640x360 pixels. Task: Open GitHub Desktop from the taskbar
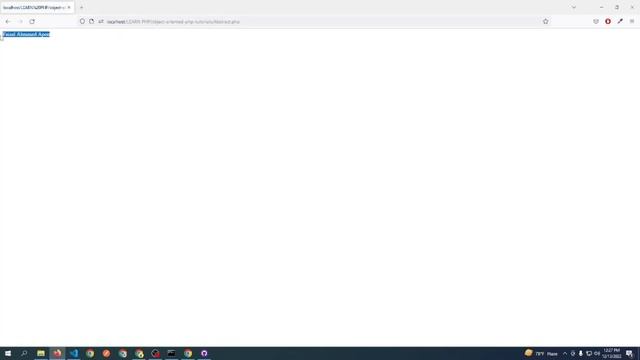pos(204,353)
